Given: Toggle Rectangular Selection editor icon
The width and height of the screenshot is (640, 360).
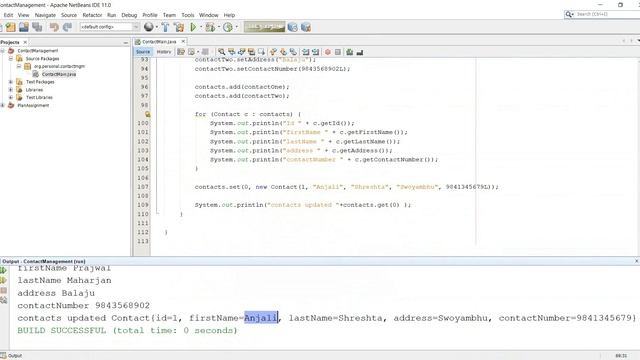Looking at the screenshot, I should coord(262,52).
